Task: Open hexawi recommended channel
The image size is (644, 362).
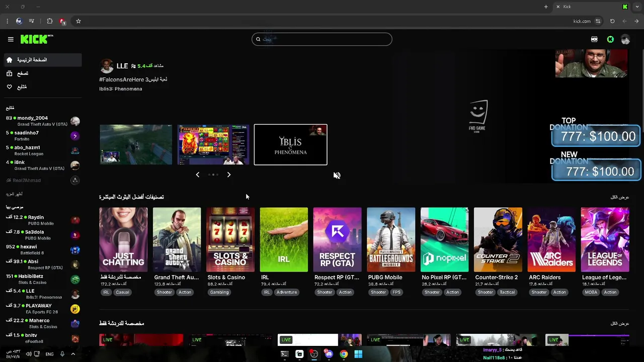Action: pos(43,250)
